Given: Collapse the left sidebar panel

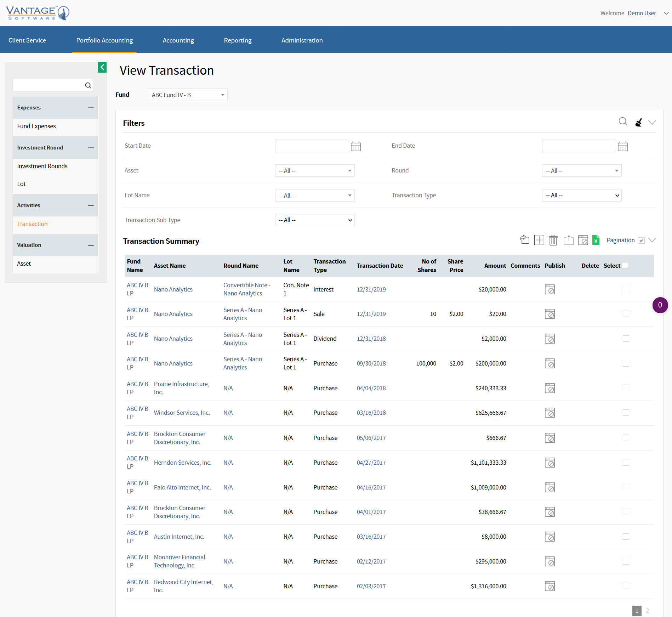Looking at the screenshot, I should point(102,67).
